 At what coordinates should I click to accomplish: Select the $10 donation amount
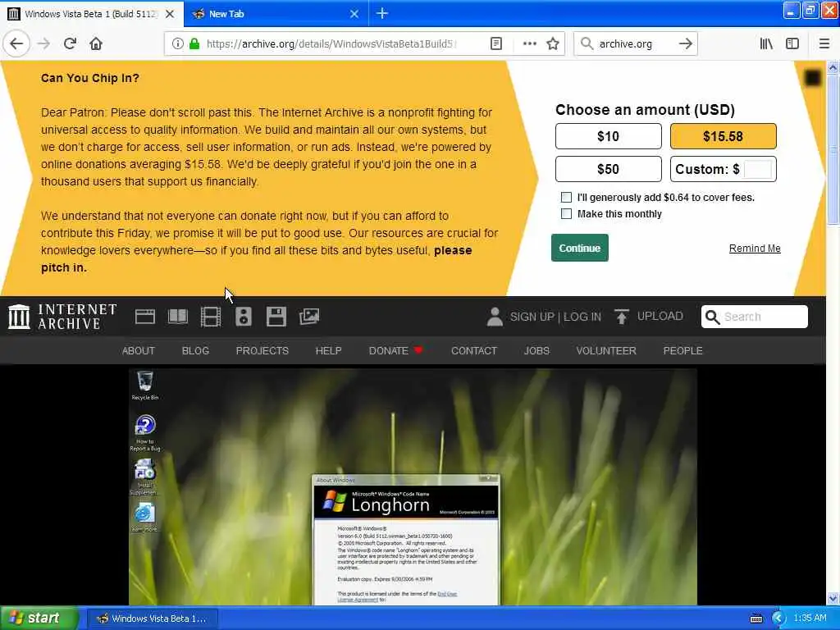[608, 136]
